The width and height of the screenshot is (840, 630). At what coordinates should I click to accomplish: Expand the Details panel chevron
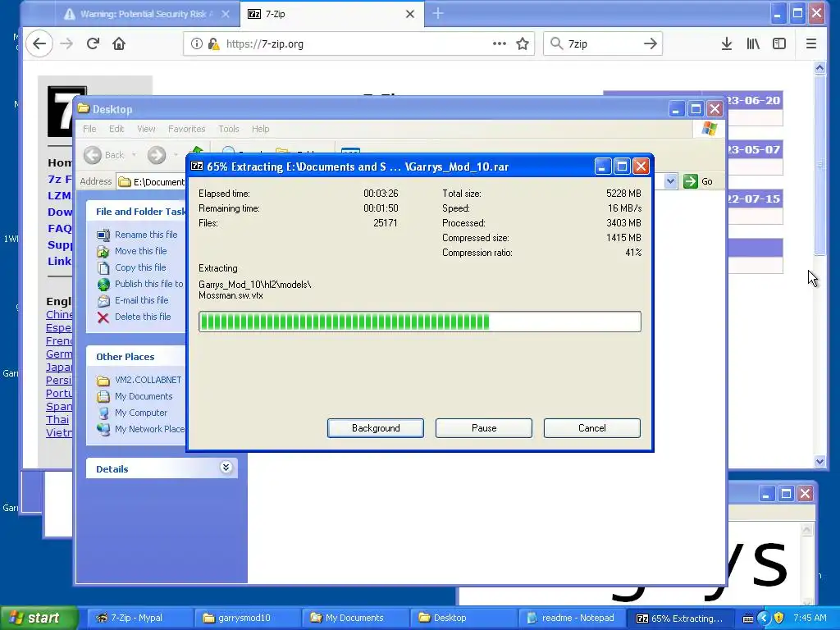(x=226, y=468)
